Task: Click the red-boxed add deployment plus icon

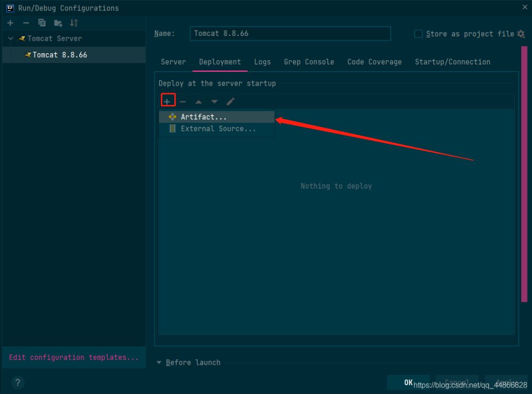Action: click(167, 101)
